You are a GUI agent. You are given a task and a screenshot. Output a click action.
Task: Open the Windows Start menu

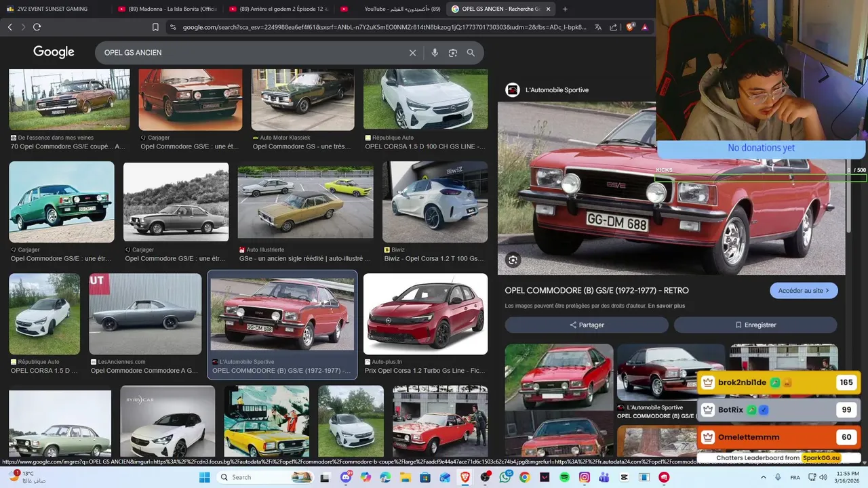tap(204, 477)
